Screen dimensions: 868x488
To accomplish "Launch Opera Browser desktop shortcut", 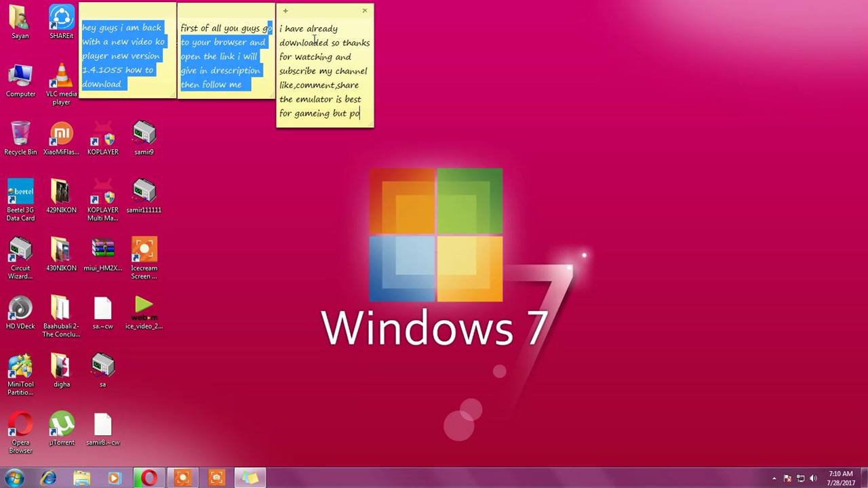I will pyautogui.click(x=20, y=433).
